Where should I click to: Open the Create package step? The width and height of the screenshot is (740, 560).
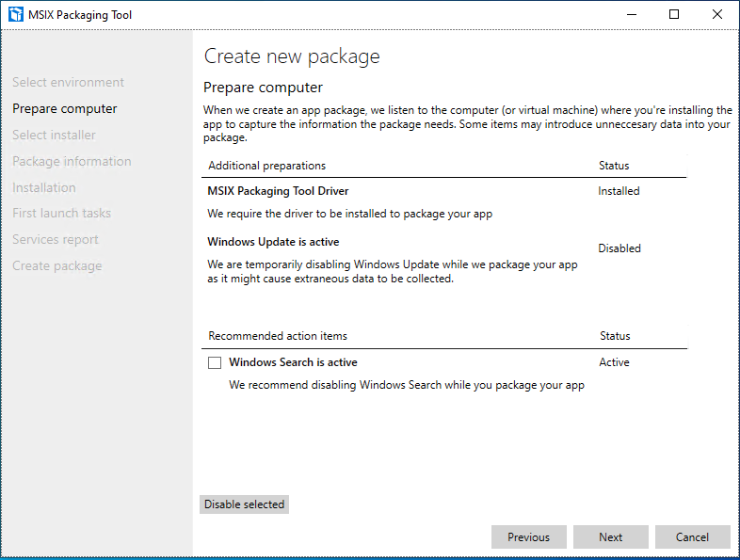[x=57, y=266]
